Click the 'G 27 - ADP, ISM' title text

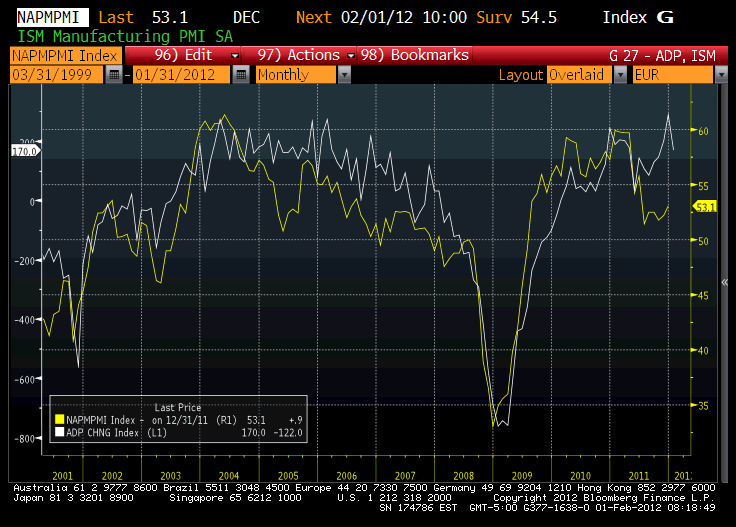[x=662, y=56]
